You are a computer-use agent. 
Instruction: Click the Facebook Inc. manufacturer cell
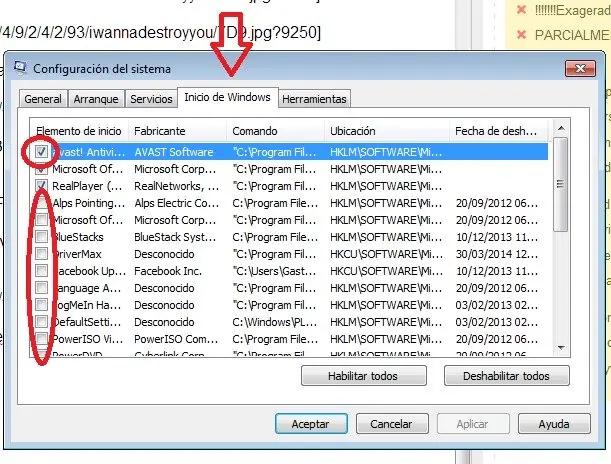click(x=168, y=271)
